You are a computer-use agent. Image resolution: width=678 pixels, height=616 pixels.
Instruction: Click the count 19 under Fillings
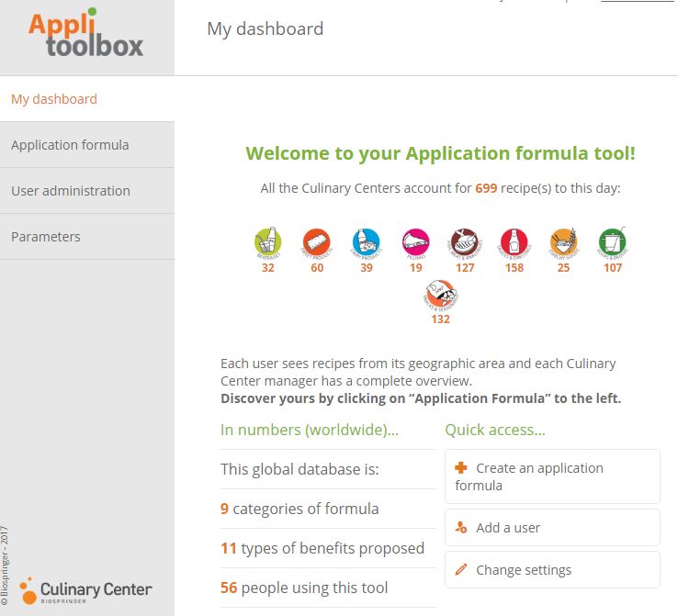click(415, 268)
